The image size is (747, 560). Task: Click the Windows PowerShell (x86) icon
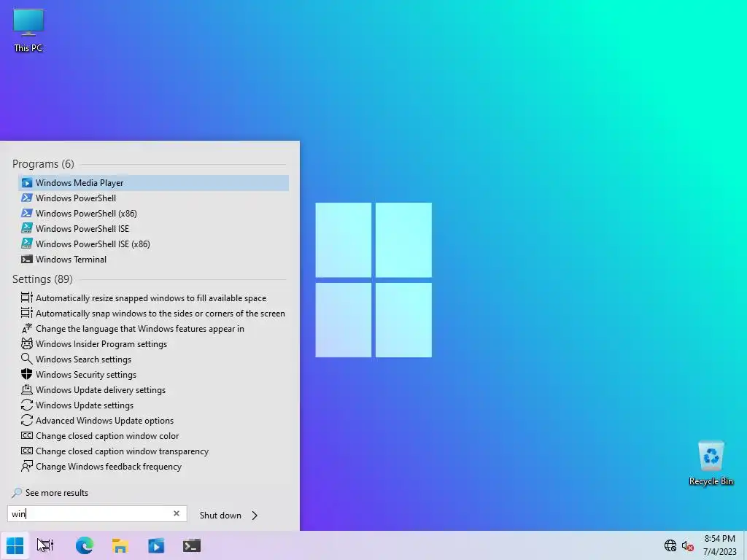click(27, 214)
